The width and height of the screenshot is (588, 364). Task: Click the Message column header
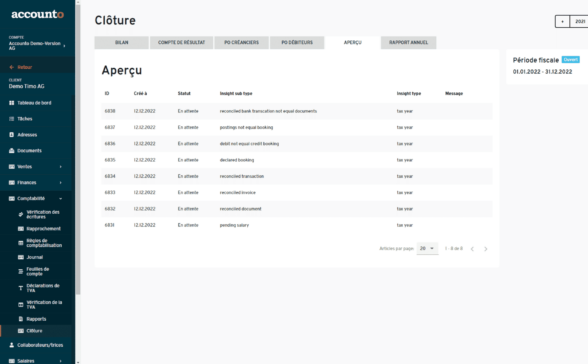click(x=454, y=93)
